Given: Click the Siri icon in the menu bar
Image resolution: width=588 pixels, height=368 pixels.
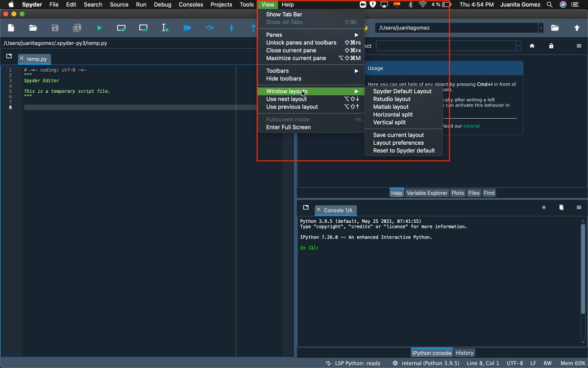Looking at the screenshot, I should [x=563, y=4].
